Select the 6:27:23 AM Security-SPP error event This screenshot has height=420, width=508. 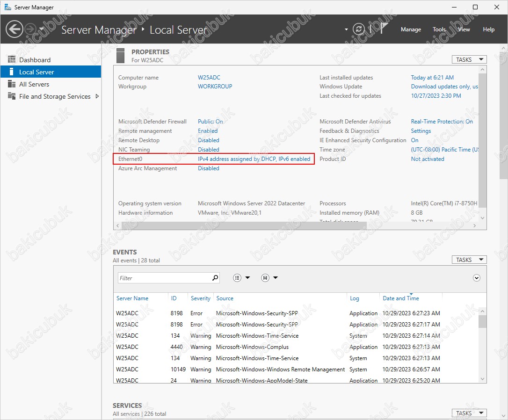[296, 313]
